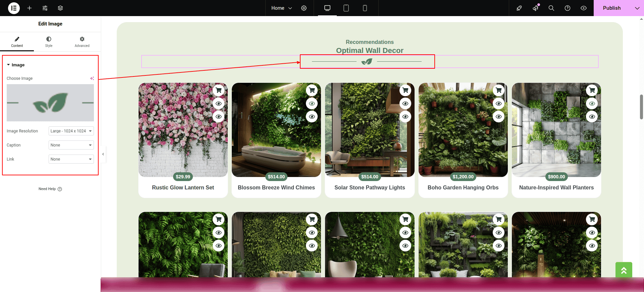Open the help question mark icon
644x292 pixels.
[x=568, y=8]
